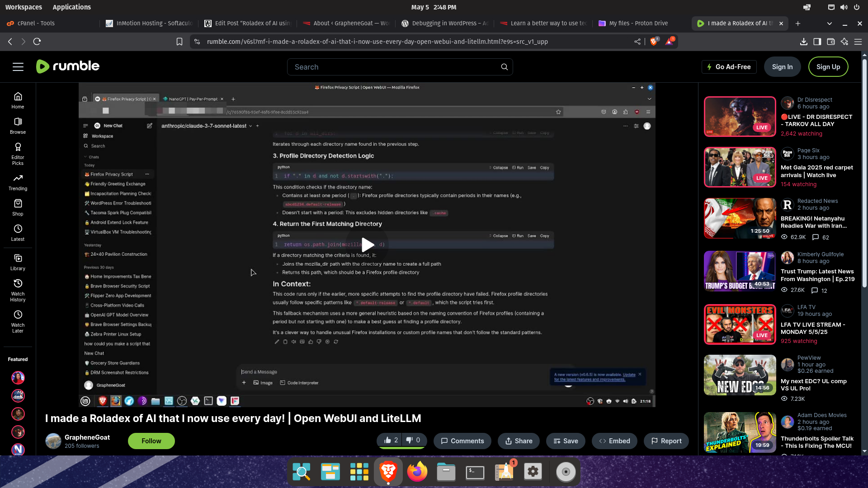
Task: Open the Workspaces menu
Action: pyautogui.click(x=24, y=7)
